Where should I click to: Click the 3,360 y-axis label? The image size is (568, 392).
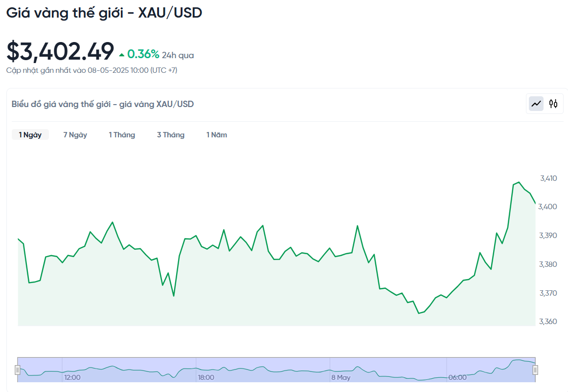point(548,322)
